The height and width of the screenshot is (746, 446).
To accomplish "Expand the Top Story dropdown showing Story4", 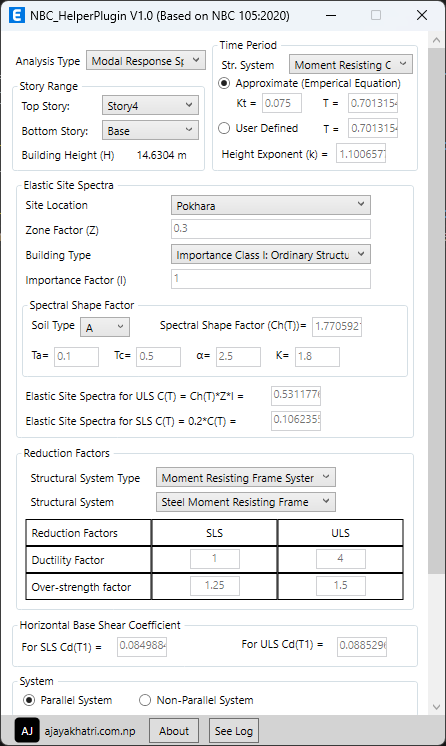I will click(x=150, y=105).
